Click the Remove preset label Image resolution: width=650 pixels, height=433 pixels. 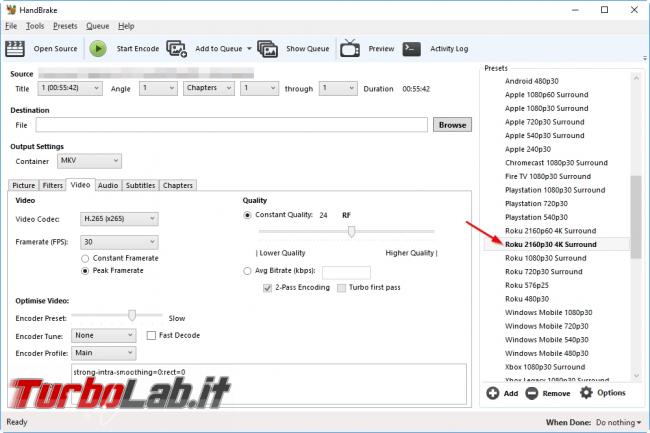(556, 393)
